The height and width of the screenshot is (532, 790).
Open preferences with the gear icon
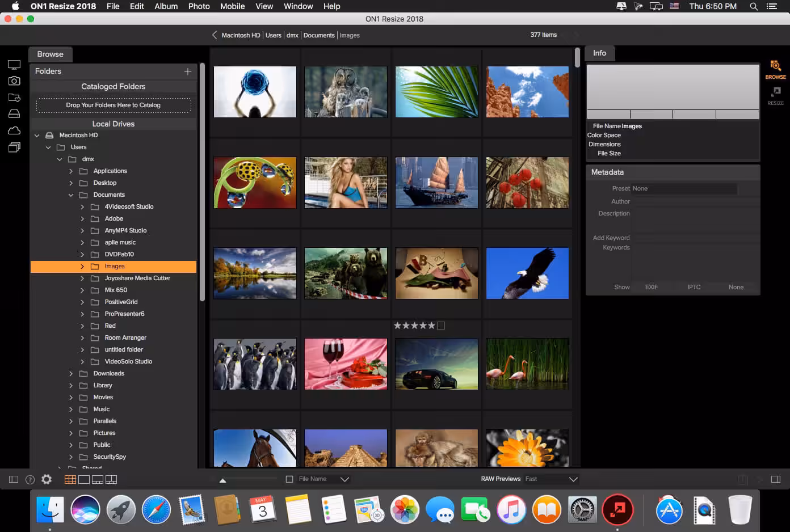pos(47,479)
